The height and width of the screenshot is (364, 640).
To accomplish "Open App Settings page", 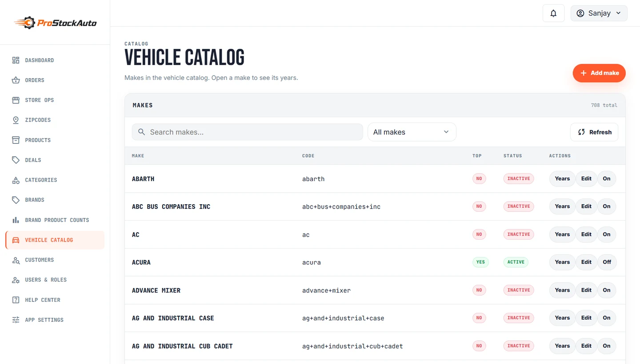I will tap(55, 320).
